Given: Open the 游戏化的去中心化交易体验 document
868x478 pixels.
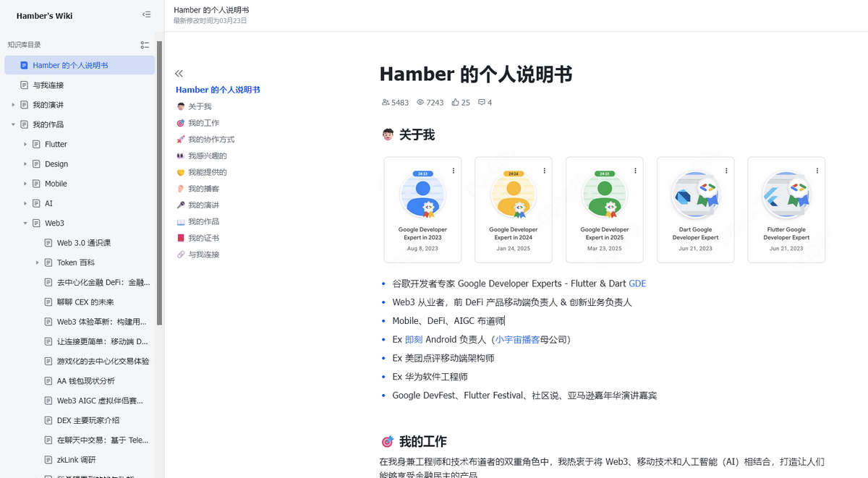Looking at the screenshot, I should [x=103, y=362].
